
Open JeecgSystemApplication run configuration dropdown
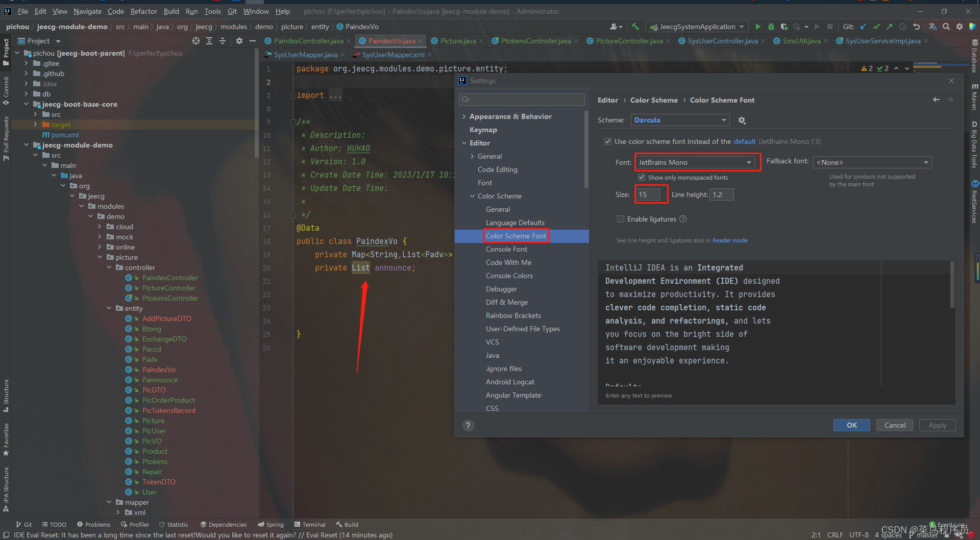[x=697, y=27]
